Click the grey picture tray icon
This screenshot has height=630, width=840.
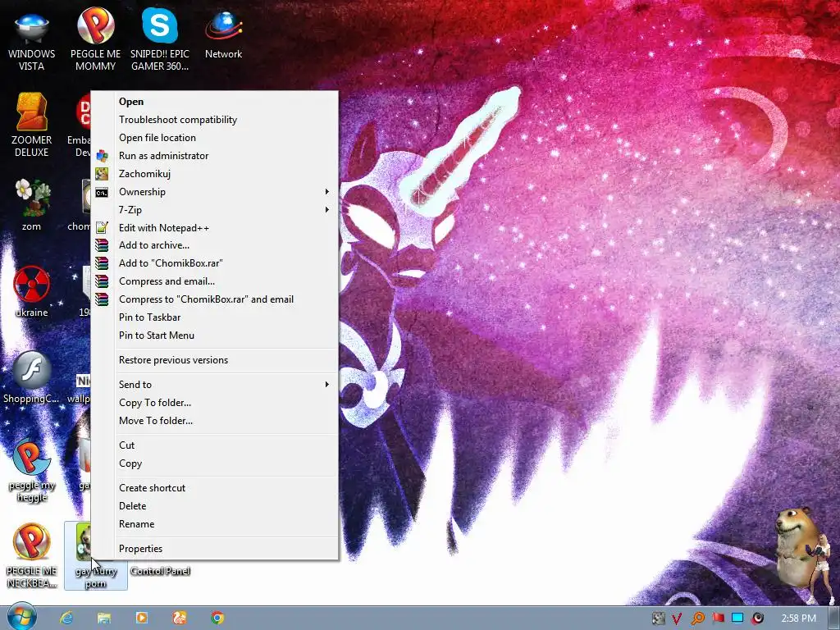tap(657, 619)
